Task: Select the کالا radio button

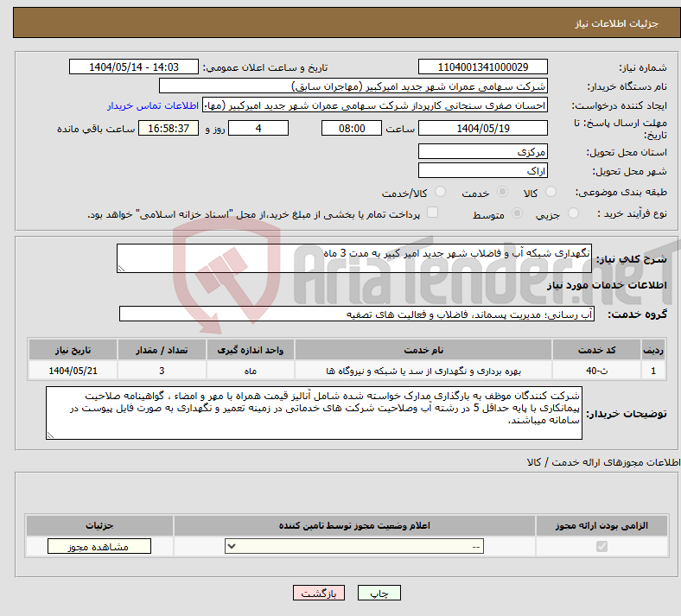Action: coord(551,192)
